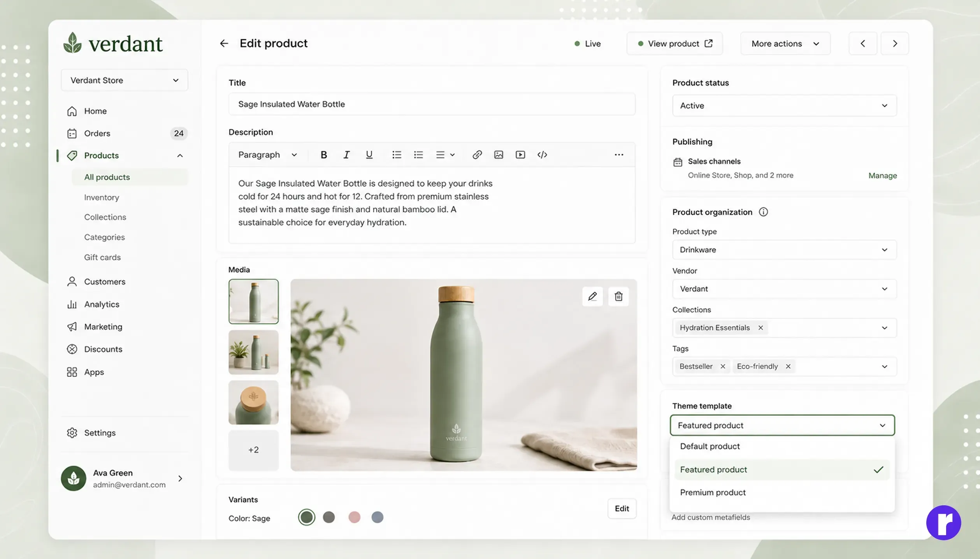Remove Hydration Essentials collection chip
This screenshot has width=980, height=559.
[x=760, y=328]
